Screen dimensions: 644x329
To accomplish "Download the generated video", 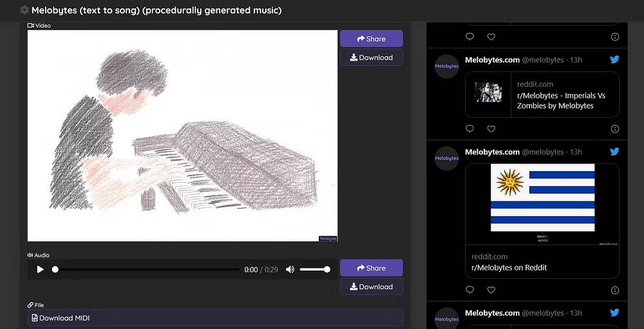I will 372,57.
